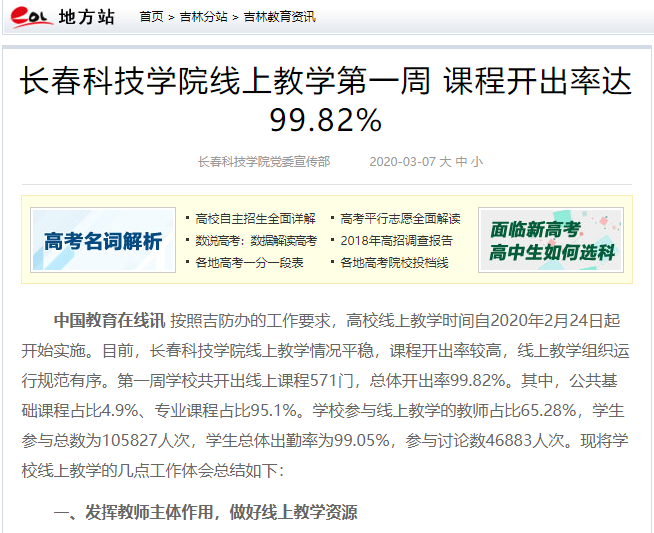Screen dimensions: 654x533
Task: Open 各地高考一分一段表 link
Action: 249,262
